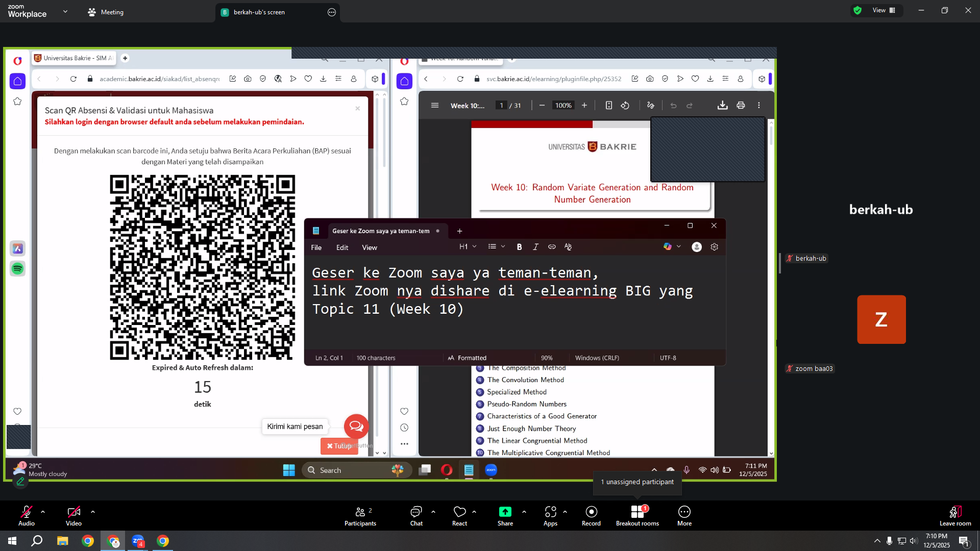Open PDF viewer more actions menu
Image resolution: width=980 pixels, height=551 pixels.
click(759, 106)
